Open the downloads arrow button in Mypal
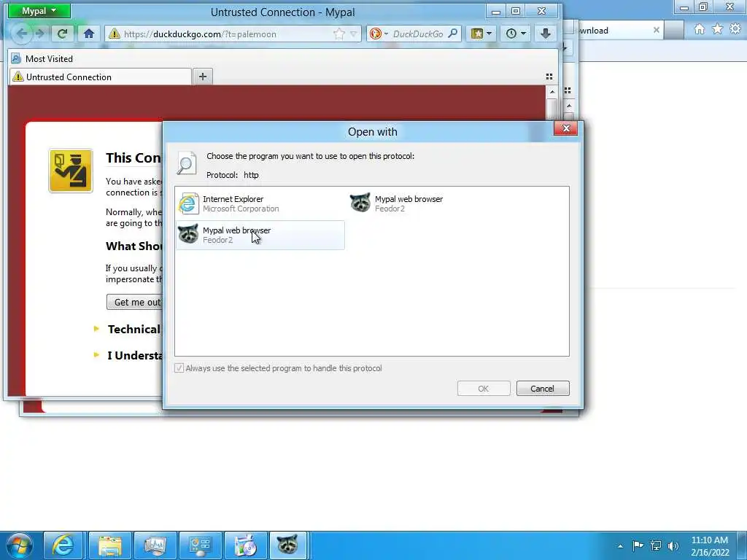Image resolution: width=747 pixels, height=560 pixels. click(546, 34)
